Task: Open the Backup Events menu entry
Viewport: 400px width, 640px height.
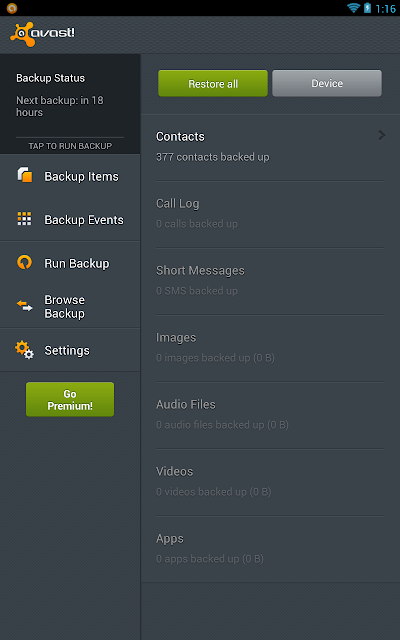Action: pyautogui.click(x=70, y=220)
